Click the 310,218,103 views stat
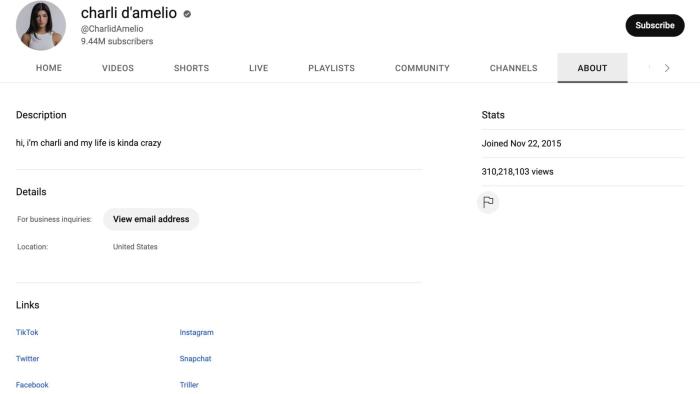This screenshot has height=394, width=700. click(x=517, y=171)
